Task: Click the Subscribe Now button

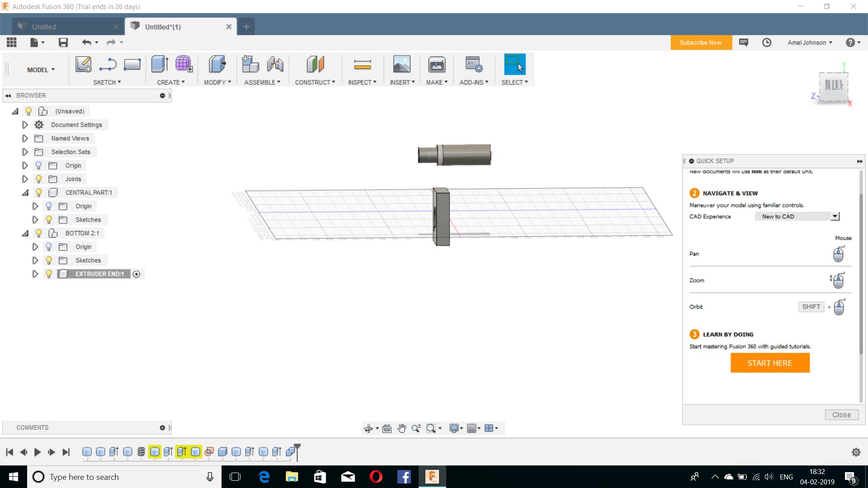Action: coord(700,42)
